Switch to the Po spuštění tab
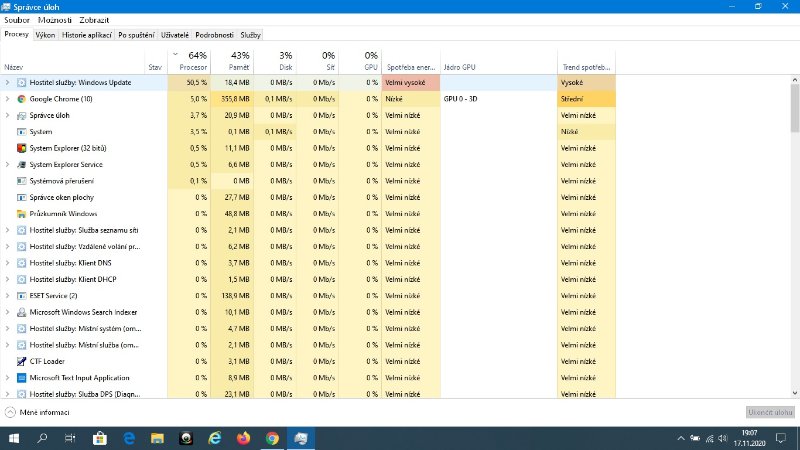Screen dimensions: 800x450 coord(136,35)
